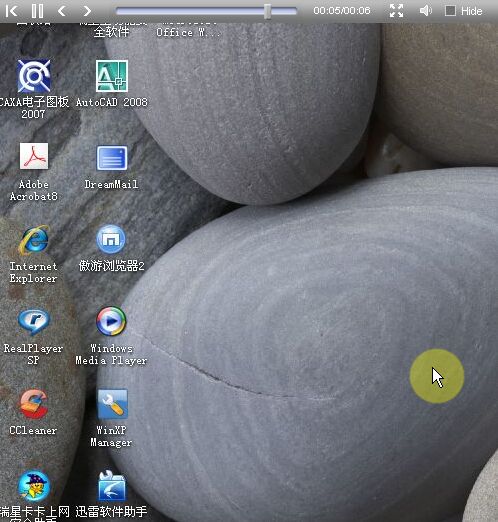Viewport: 498px width, 522px height.
Task: Open WinXP Manager shortcut
Action: [x=112, y=404]
